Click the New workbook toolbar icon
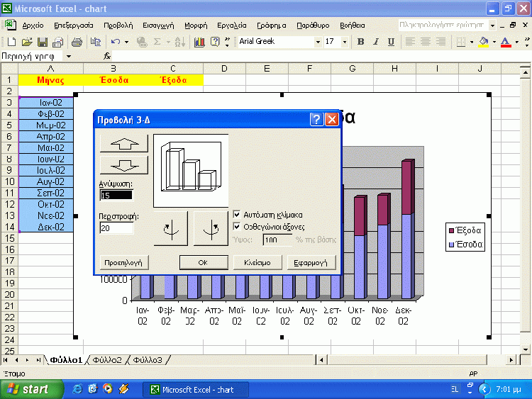Viewport: 532px width, 399px height. tap(11, 42)
